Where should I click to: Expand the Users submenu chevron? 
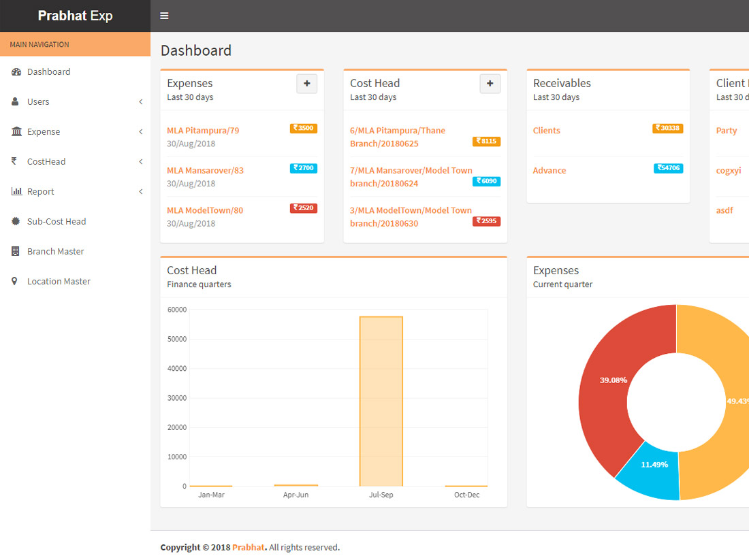(x=141, y=102)
